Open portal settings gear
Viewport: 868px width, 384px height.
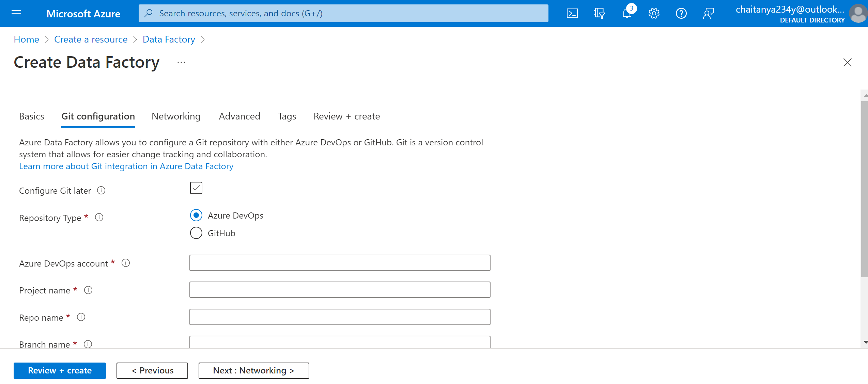[654, 13]
